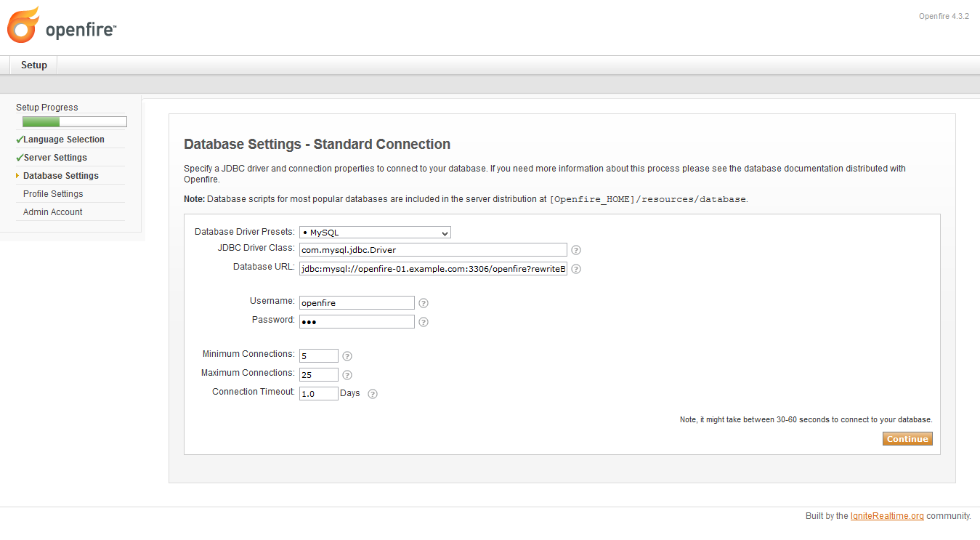Click the Database Settings - Standard Connection heading

tap(317, 144)
